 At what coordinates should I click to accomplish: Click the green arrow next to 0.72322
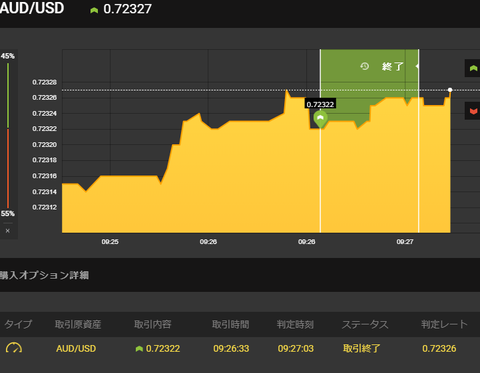click(x=139, y=349)
